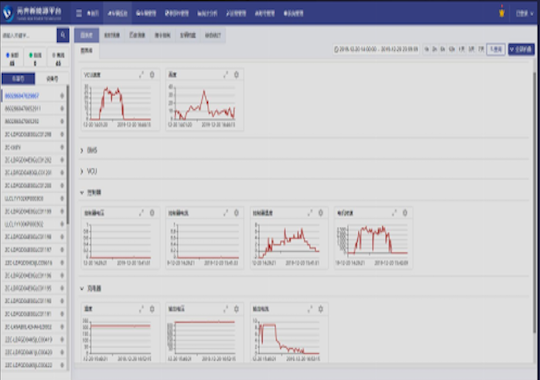Open settings on the first top-row chart

tap(152, 75)
